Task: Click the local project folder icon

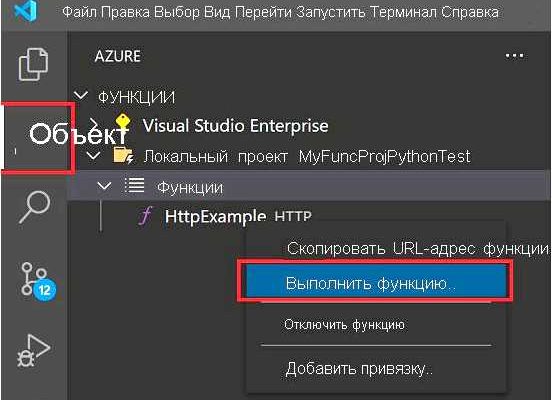Action: [x=123, y=156]
